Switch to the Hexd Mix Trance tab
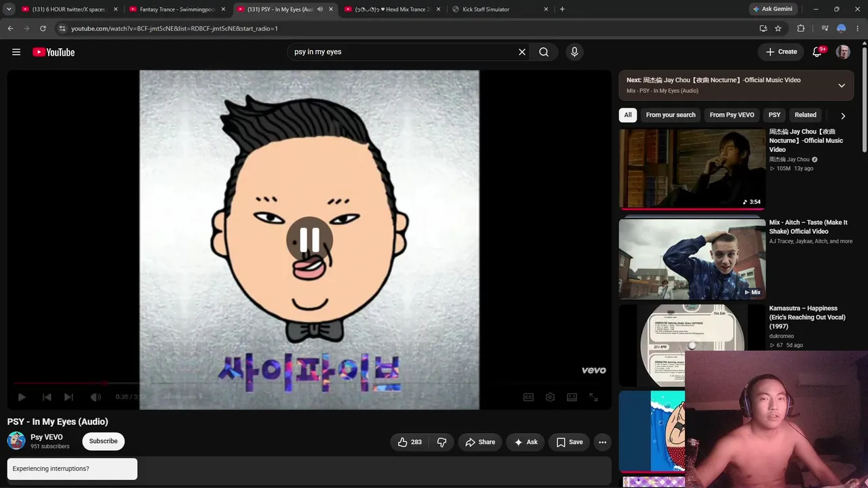Screen dimensions: 868x488 (393, 9)
